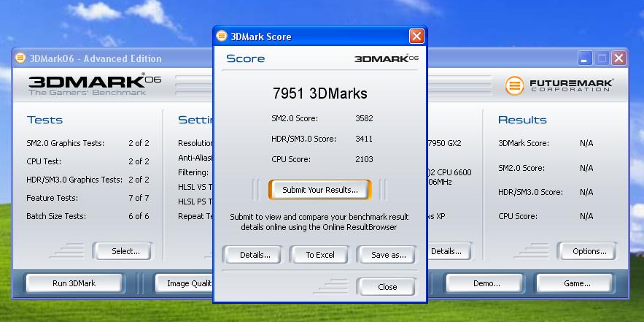Click the CPU Score value 2103
Image resolution: width=644 pixels, height=322 pixels.
pyautogui.click(x=364, y=159)
